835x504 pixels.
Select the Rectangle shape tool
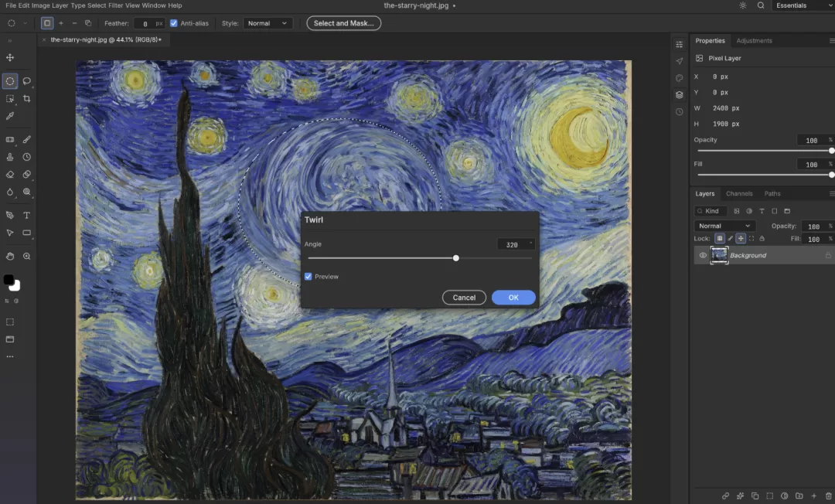point(26,233)
